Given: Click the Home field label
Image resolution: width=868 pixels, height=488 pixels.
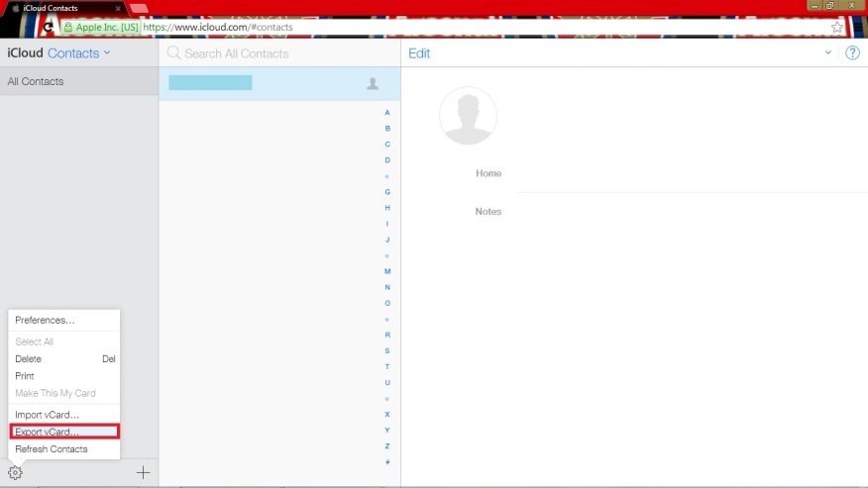Looking at the screenshot, I should (x=488, y=173).
